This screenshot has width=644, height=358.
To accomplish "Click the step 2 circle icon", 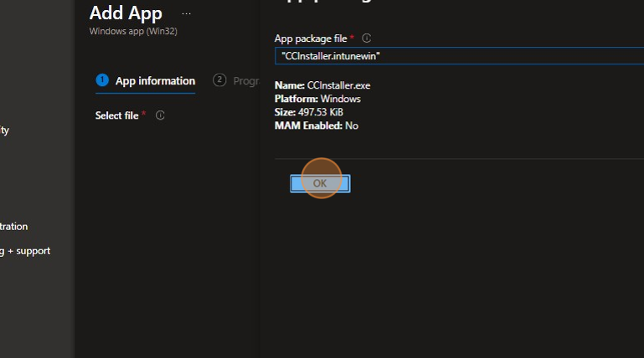I will click(220, 80).
